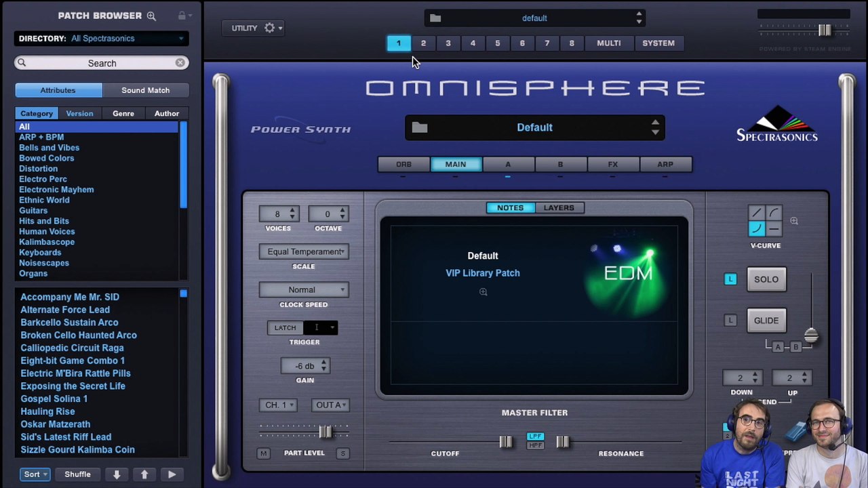The height and width of the screenshot is (488, 868).
Task: Click the Shuffle button
Action: 77,474
